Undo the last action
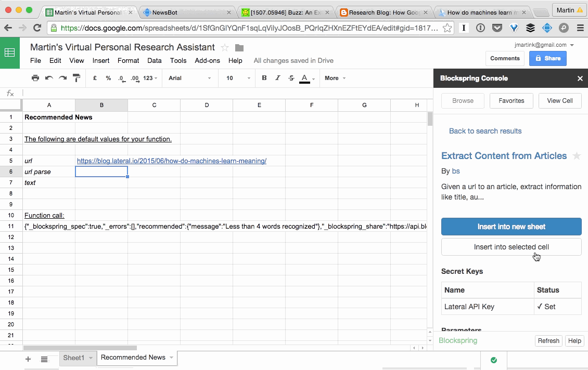 [x=49, y=78]
